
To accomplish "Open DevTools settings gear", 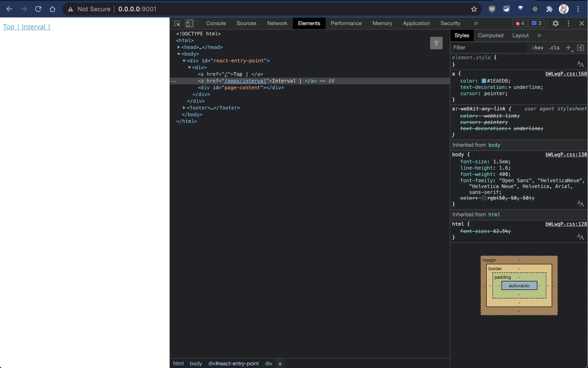I will 555,23.
